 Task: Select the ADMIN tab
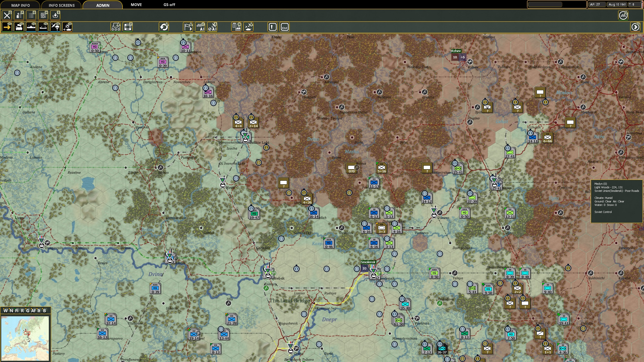[103, 5]
